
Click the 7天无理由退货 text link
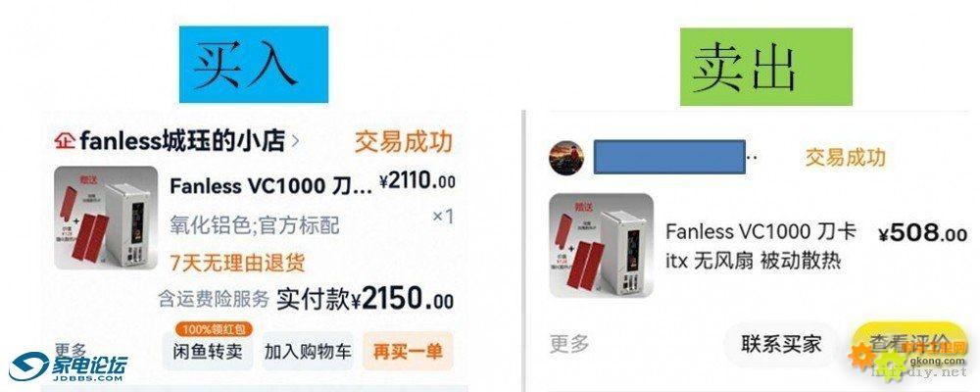point(237,262)
